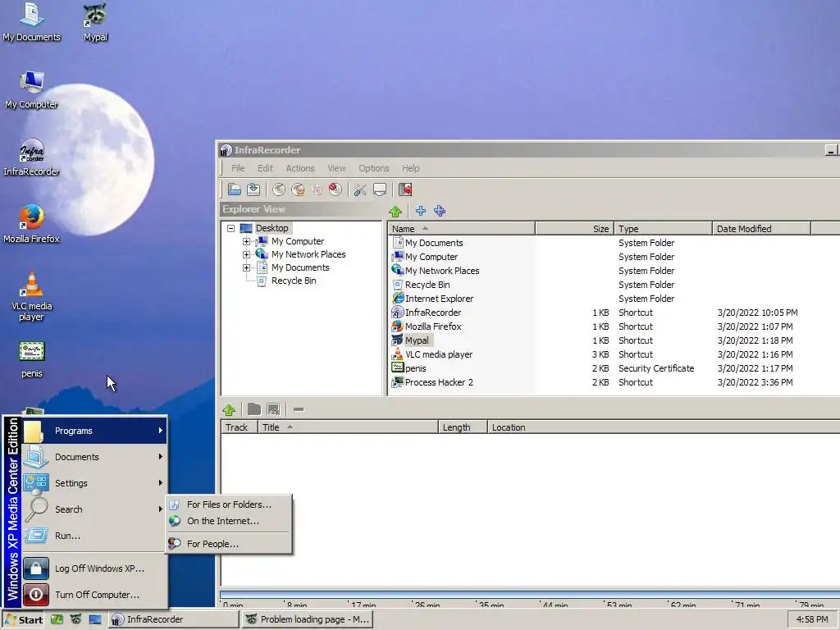Open the Edit menu in InfraRecorder
The image size is (840, 630).
(265, 168)
